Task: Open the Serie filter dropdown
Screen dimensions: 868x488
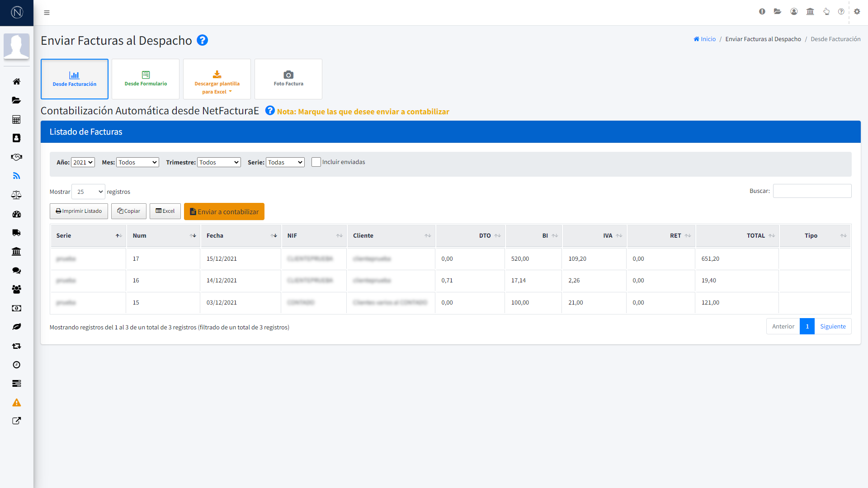Action: coord(285,162)
